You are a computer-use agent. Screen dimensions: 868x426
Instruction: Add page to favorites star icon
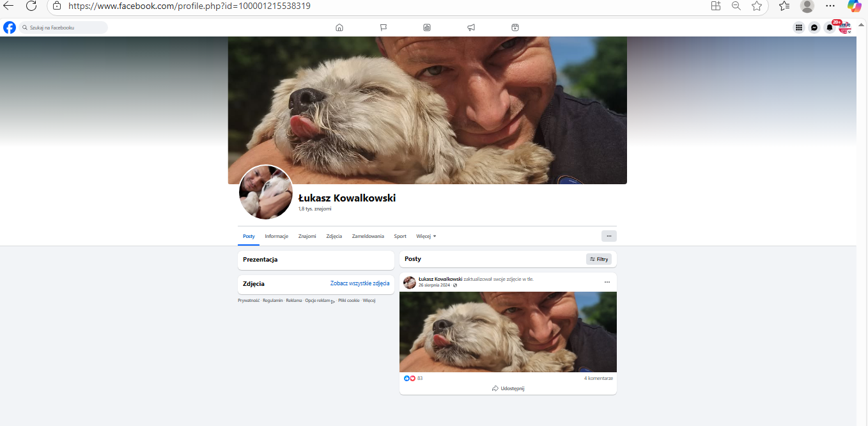[x=757, y=6]
